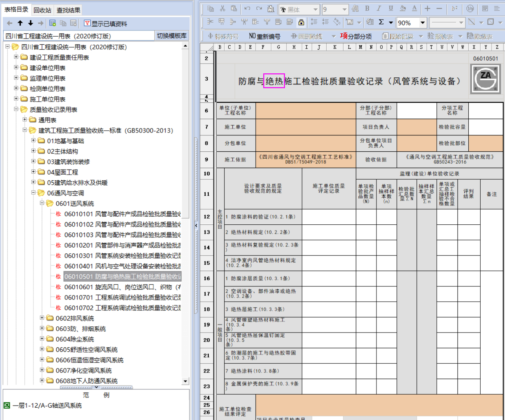Expand the 04屋面工程 folder
Screen dimensions: 505x420
(x=33, y=172)
